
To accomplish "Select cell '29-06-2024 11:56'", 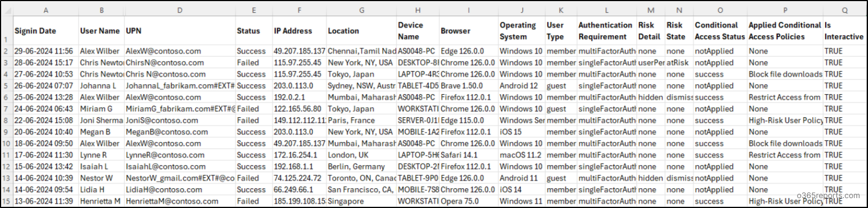I will click(45, 51).
